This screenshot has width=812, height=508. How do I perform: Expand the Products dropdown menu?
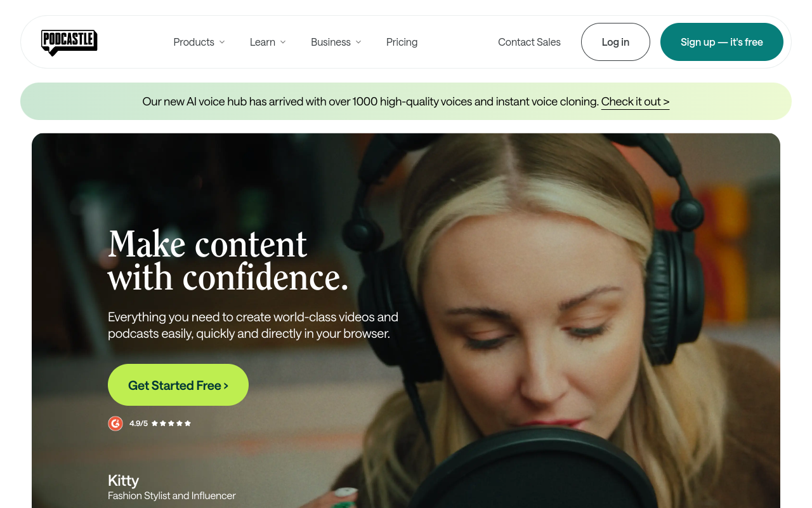[x=199, y=42]
